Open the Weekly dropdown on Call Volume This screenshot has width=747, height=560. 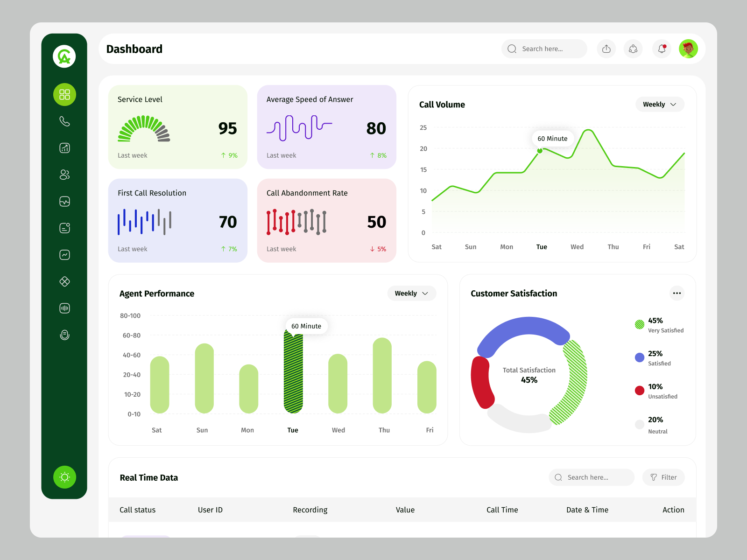(x=660, y=104)
